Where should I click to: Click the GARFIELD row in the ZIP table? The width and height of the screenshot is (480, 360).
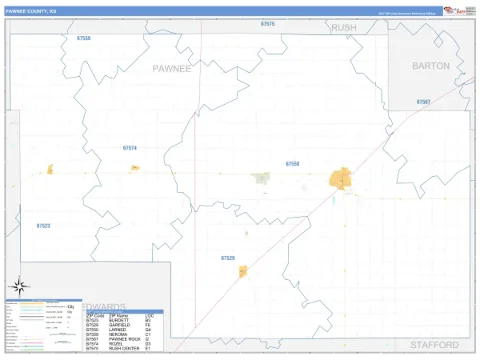click(125, 325)
